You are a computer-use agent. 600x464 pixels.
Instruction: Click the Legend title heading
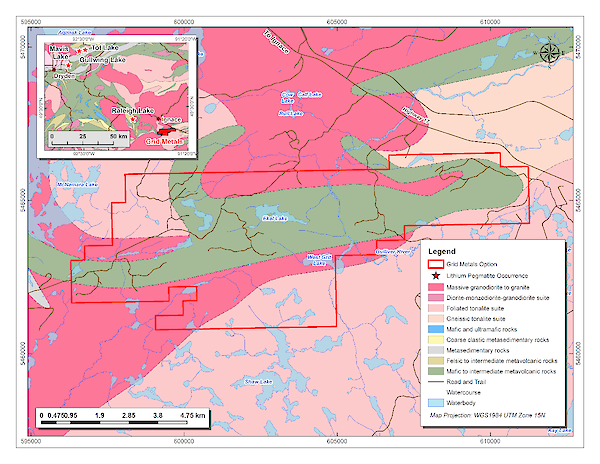click(441, 250)
